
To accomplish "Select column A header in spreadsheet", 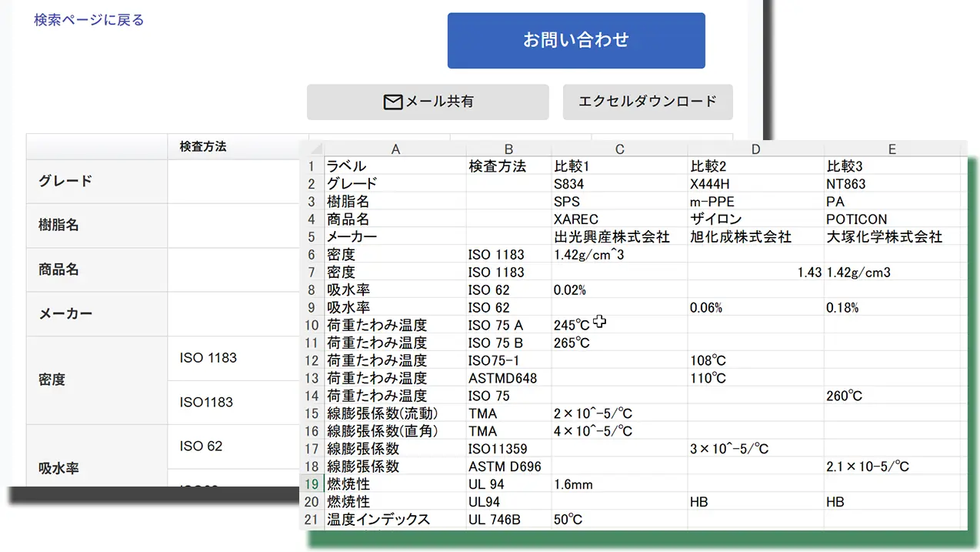I will 395,149.
